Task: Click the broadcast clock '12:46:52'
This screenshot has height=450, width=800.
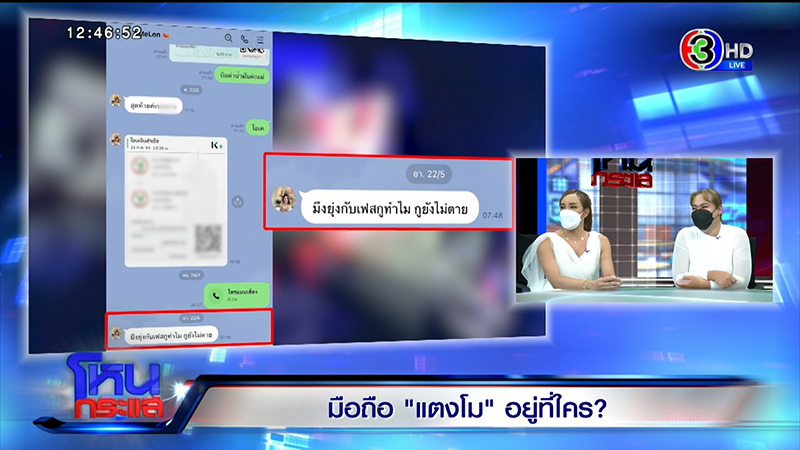Action: [104, 33]
